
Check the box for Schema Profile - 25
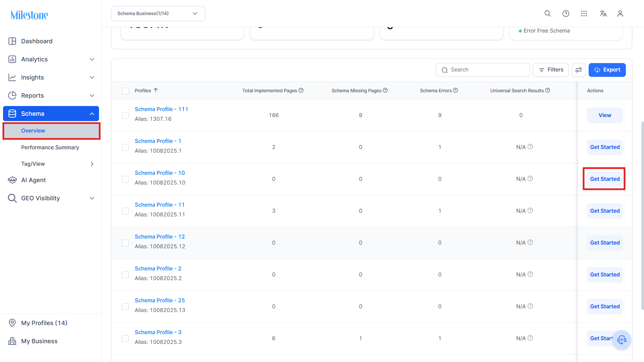125,307
